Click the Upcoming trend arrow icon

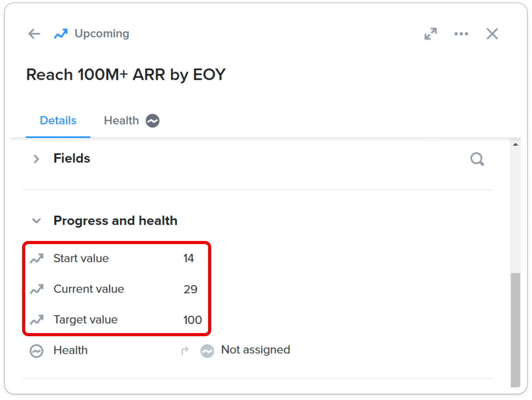pos(61,34)
